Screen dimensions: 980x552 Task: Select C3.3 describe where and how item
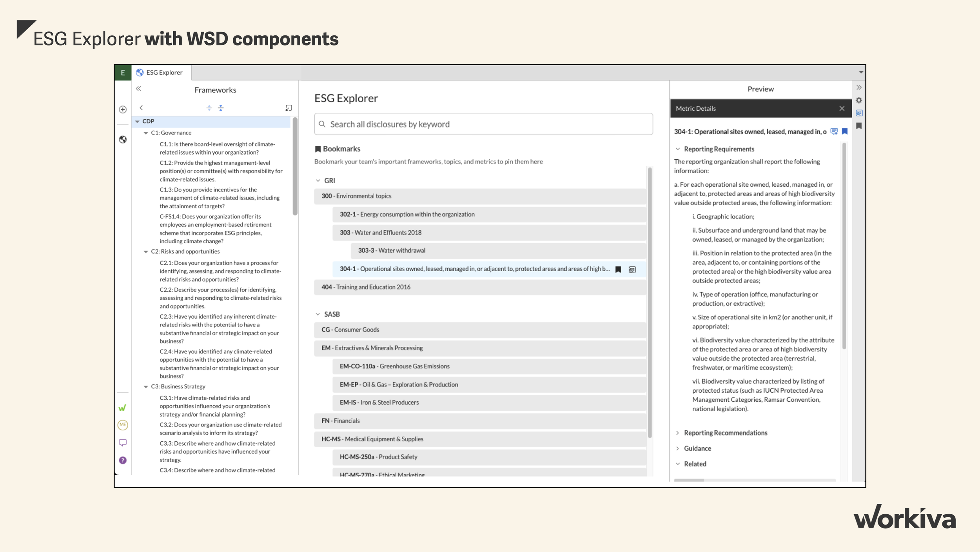click(218, 452)
